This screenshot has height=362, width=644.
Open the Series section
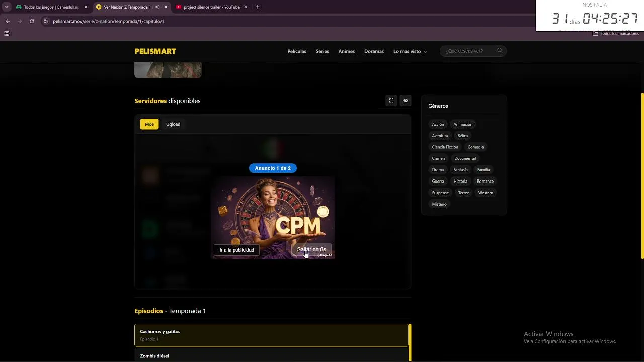(323, 51)
